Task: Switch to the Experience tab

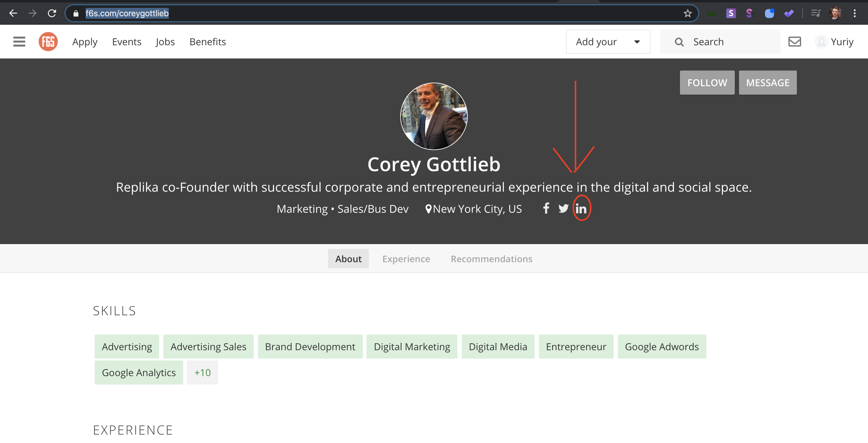Action: [406, 259]
